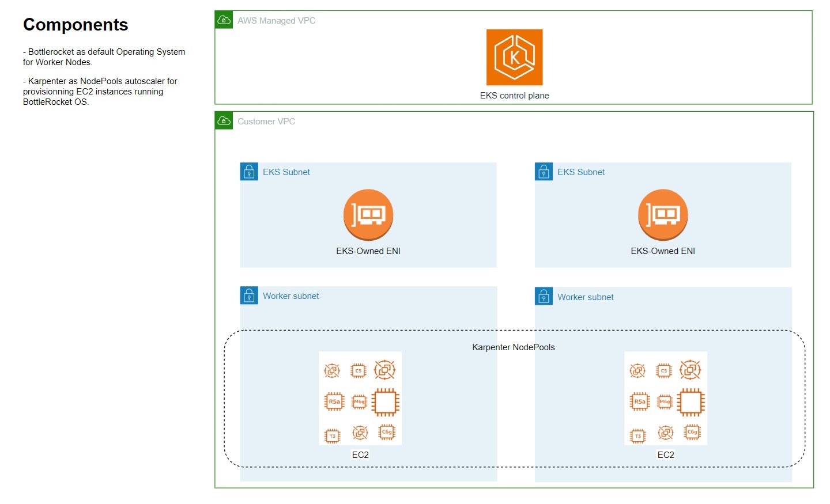This screenshot has height=504, width=830.
Task: Select the M6g instance icon in right EC2 group
Action: tap(665, 401)
